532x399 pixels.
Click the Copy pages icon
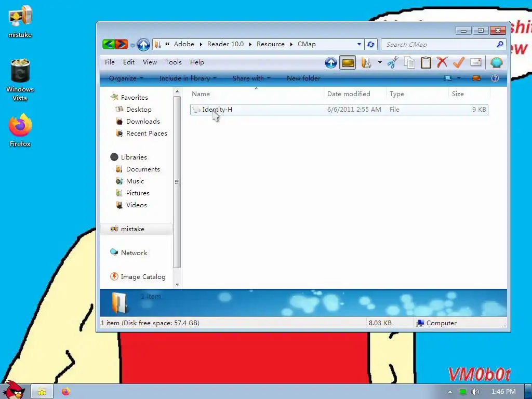point(409,63)
